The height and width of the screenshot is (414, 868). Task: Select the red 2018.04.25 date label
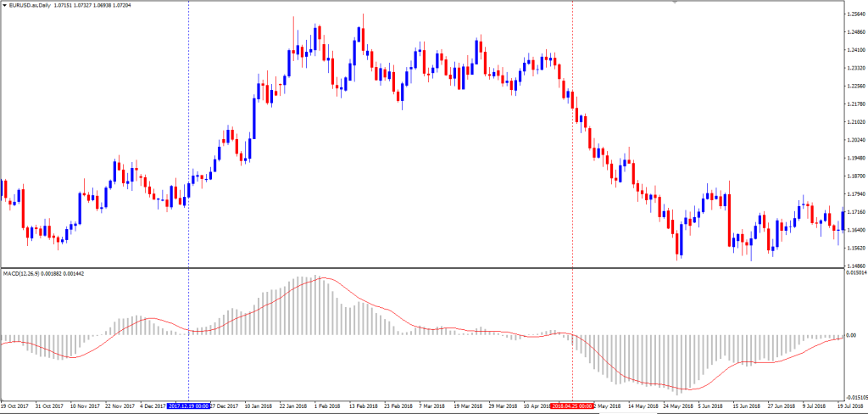coord(572,406)
